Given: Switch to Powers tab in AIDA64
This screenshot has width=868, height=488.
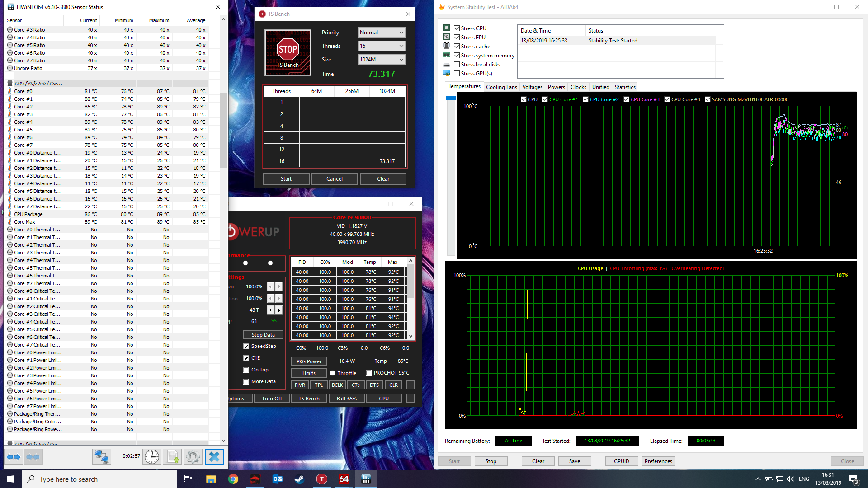Looking at the screenshot, I should tap(556, 87).
